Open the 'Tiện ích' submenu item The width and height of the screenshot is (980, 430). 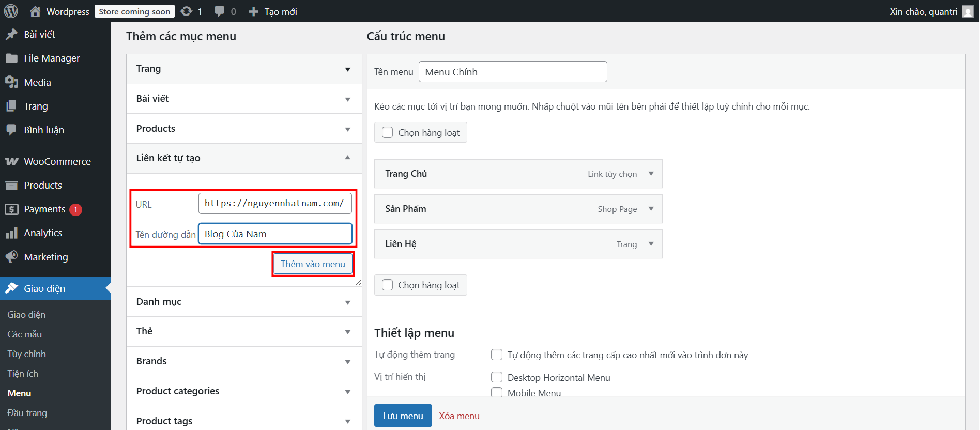pos(23,374)
